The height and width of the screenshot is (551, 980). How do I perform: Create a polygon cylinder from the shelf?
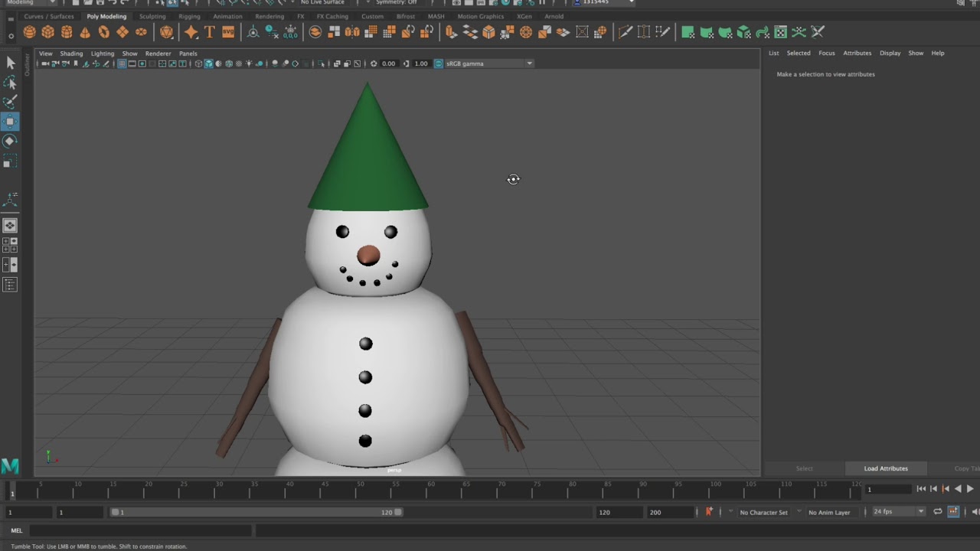pos(67,32)
